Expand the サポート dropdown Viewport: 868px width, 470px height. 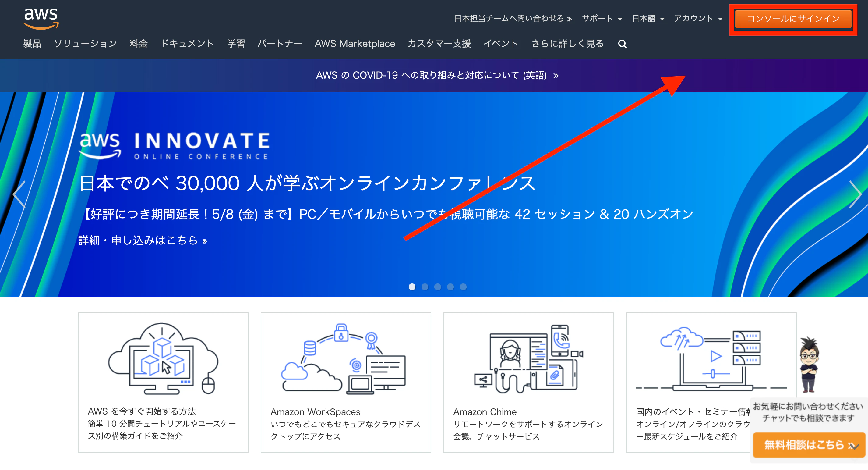coord(602,18)
